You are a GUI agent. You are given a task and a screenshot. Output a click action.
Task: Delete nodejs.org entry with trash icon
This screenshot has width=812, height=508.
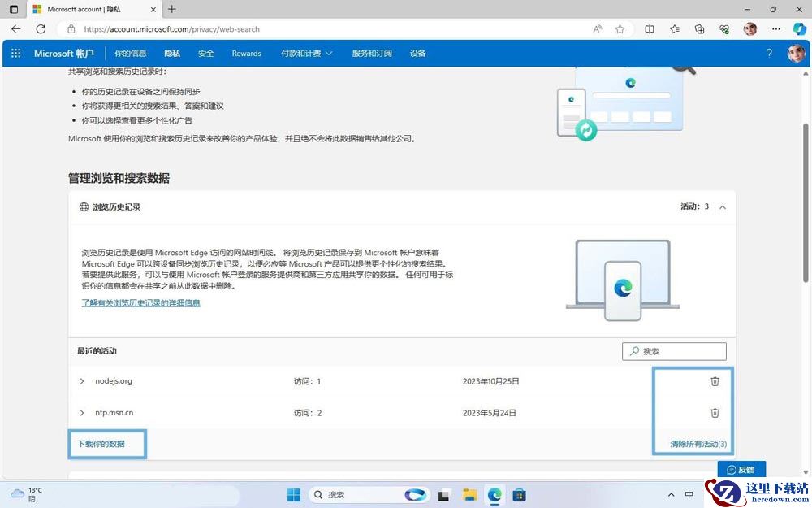(715, 381)
